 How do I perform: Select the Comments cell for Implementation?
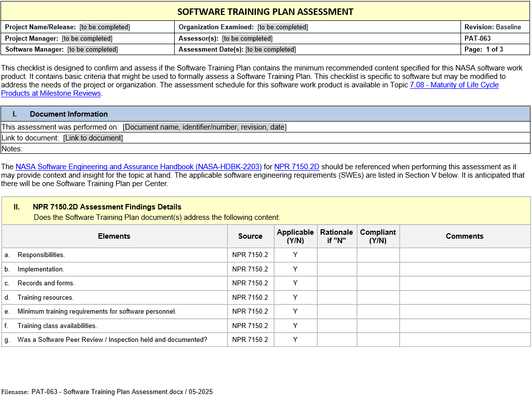point(465,269)
